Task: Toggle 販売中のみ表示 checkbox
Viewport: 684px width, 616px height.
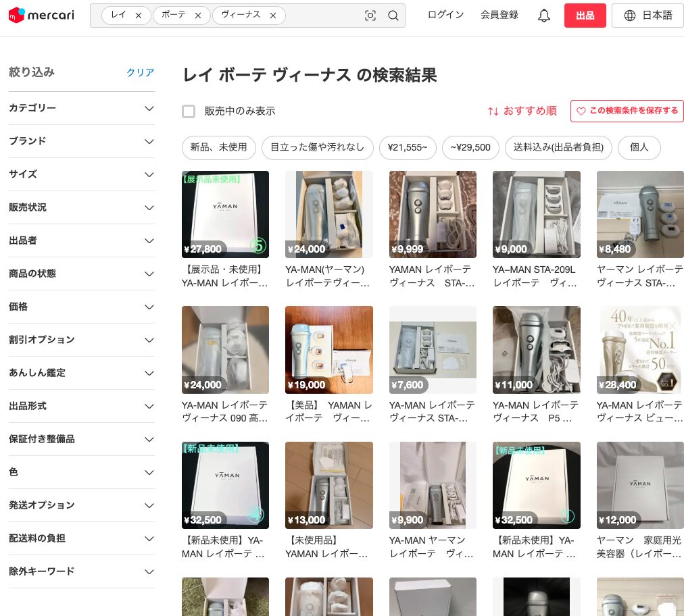Action: [x=189, y=111]
